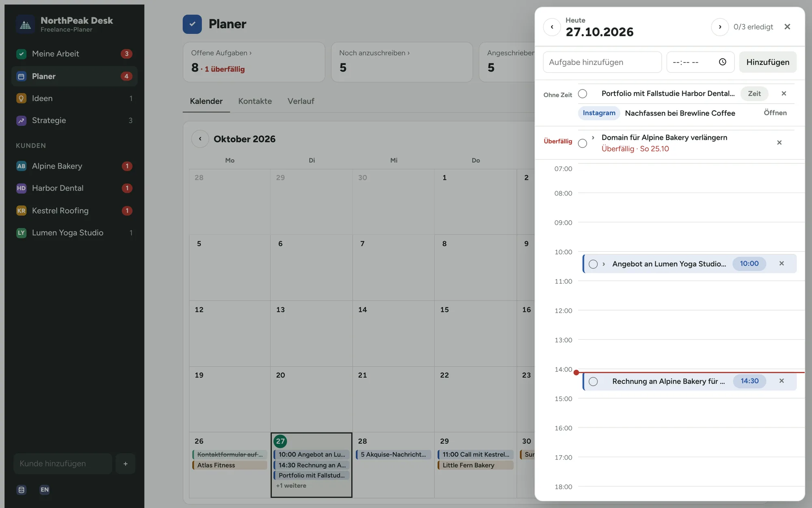Go to next day in day panel
The image size is (812, 508).
point(720,27)
